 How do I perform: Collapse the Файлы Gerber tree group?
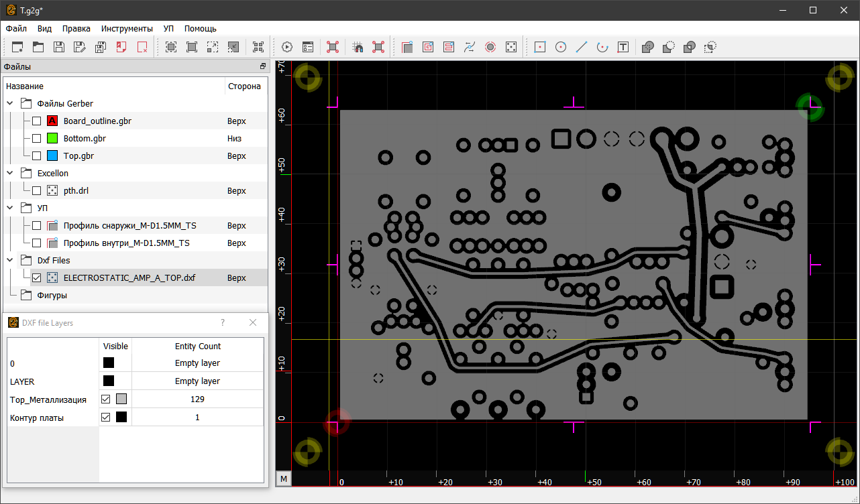[10, 104]
